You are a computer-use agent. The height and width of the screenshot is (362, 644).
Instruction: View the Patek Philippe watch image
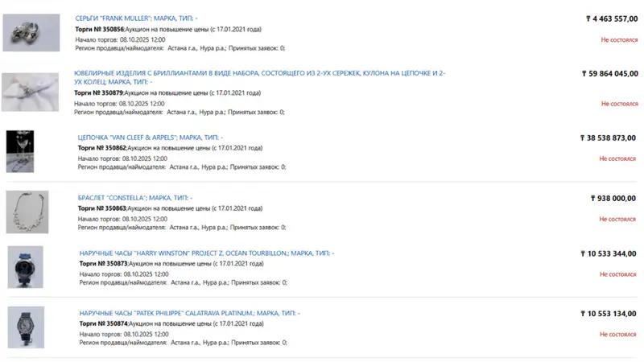[27, 327]
